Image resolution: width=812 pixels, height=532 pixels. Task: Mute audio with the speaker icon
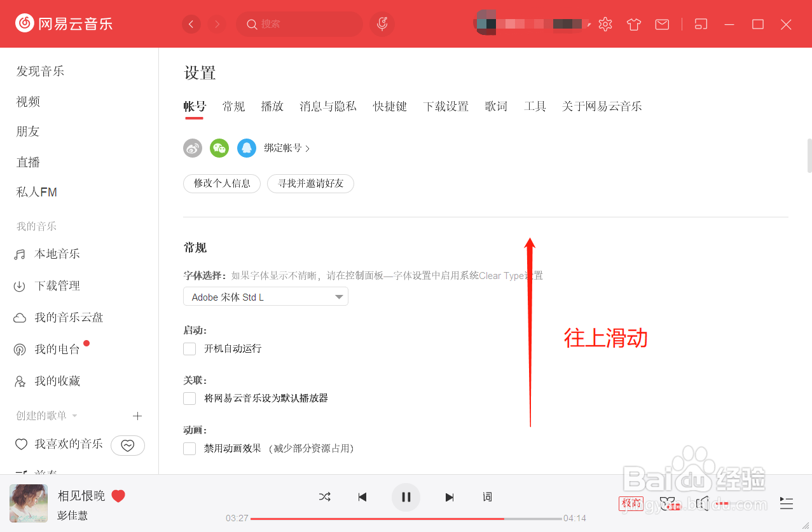coord(702,504)
